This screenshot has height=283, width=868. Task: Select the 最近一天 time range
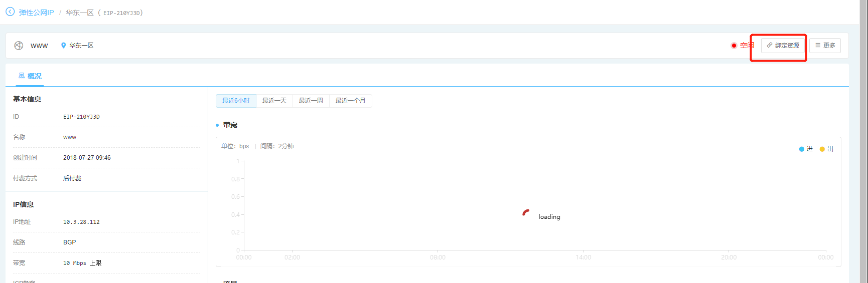point(274,101)
